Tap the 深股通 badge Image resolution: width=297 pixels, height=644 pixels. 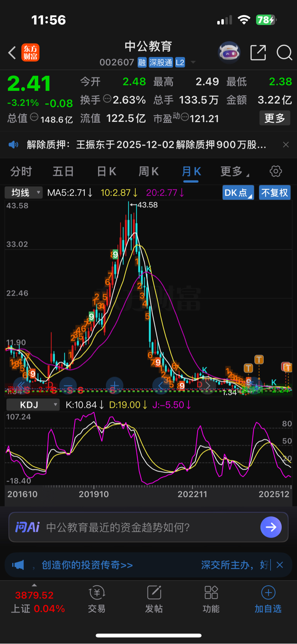(161, 62)
